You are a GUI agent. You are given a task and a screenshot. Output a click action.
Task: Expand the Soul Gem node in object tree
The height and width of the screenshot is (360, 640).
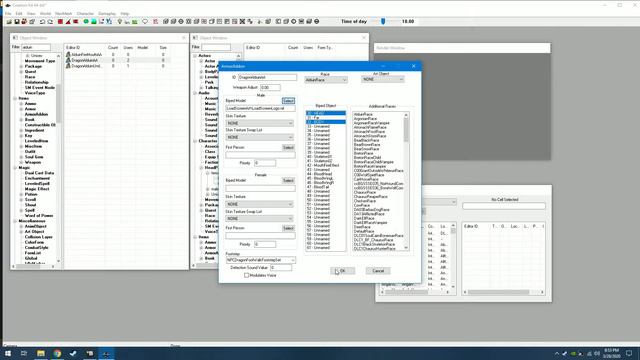click(21, 157)
